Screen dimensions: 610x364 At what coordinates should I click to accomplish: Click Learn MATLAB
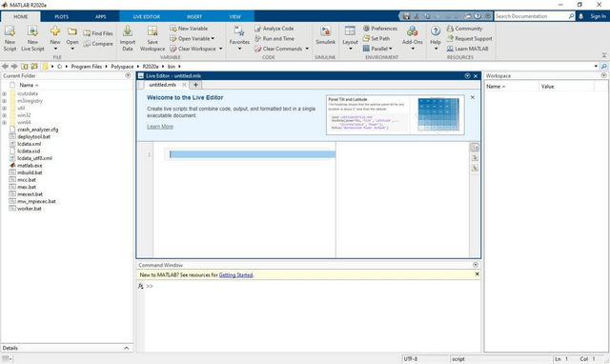pos(468,49)
